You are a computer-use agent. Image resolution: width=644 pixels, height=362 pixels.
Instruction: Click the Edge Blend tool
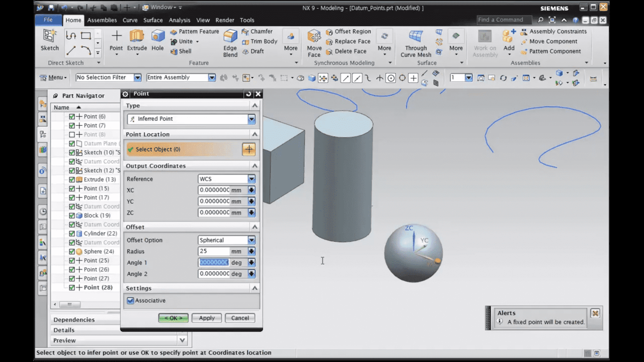point(230,43)
